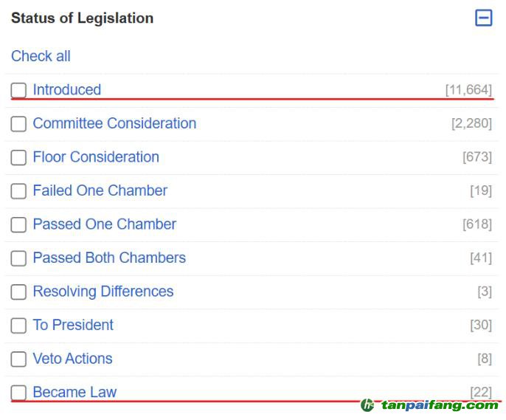This screenshot has width=506, height=420.
Task: Check the Floor Consideration box
Action: pyautogui.click(x=18, y=157)
